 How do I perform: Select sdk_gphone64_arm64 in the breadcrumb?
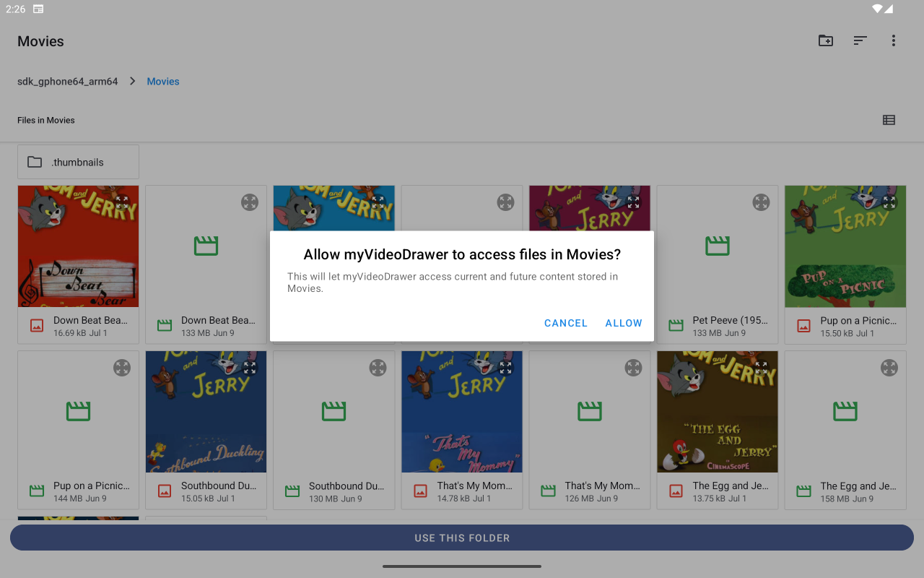pos(68,82)
